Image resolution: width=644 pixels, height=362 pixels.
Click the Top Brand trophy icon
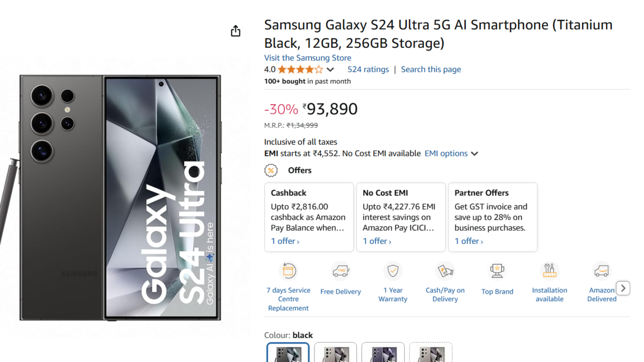[497, 271]
